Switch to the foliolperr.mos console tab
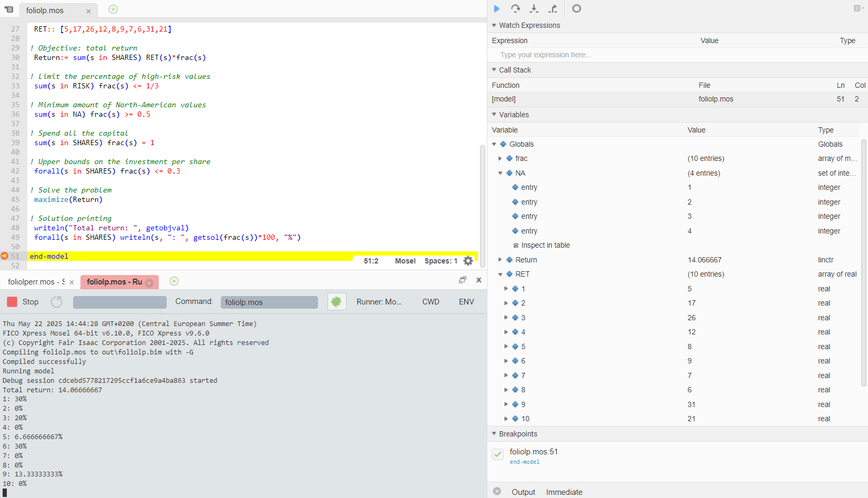Screen dimensions: 868x498 [x=34, y=281]
